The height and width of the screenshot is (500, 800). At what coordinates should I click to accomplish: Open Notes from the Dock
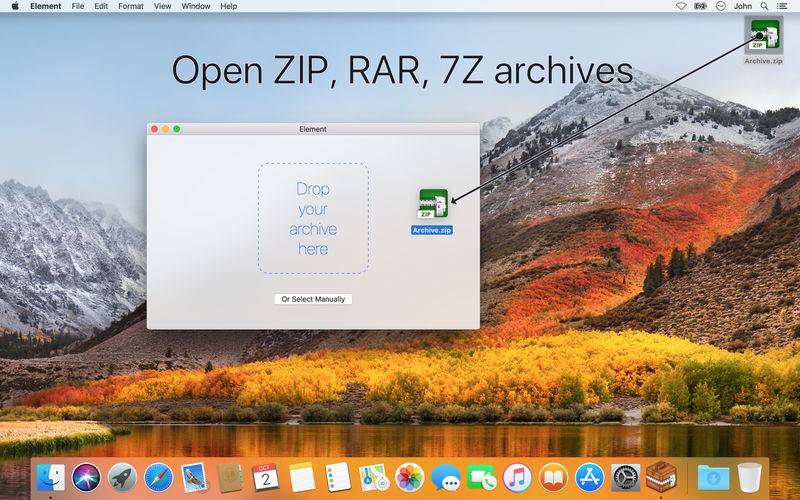click(302, 478)
